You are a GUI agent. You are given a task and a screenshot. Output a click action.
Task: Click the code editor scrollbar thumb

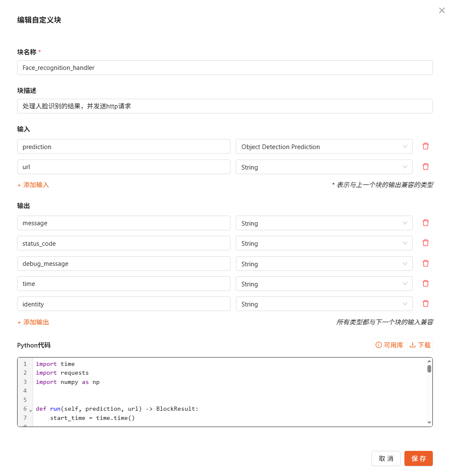pos(429,369)
